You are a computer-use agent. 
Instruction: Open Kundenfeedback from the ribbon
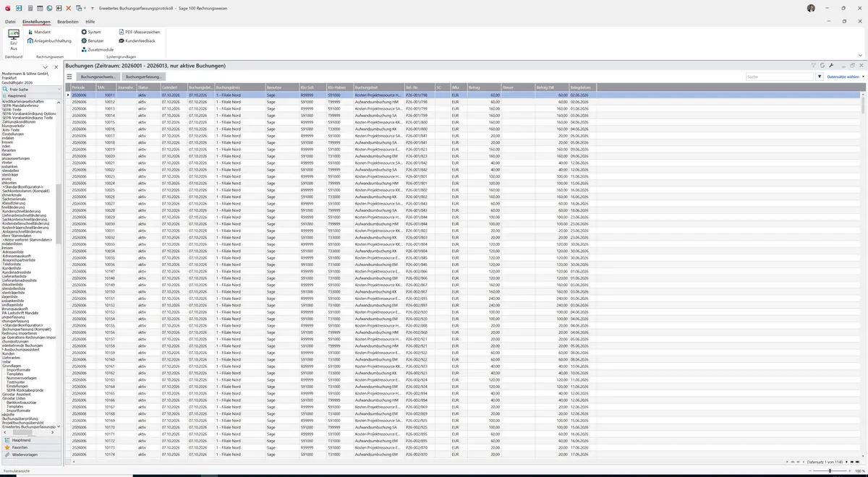click(x=137, y=40)
